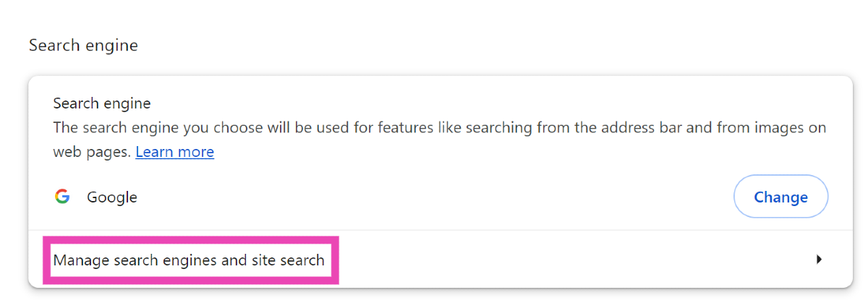Screen dimensions: 868x303
Task: Click the Search engine section heading
Action: pos(83,46)
